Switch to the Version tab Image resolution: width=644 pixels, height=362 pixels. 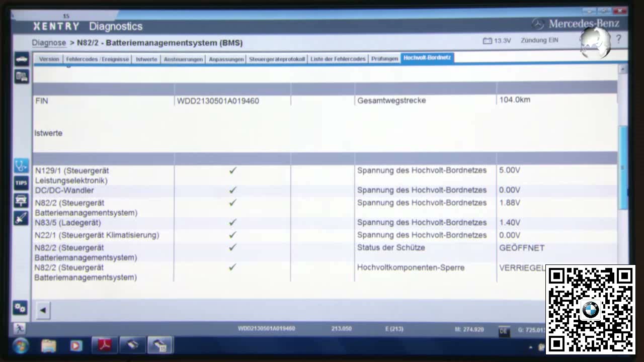pyautogui.click(x=49, y=59)
